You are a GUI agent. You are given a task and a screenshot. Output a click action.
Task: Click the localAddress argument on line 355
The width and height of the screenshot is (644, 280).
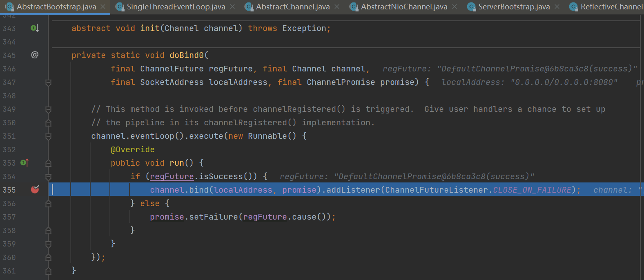243,190
